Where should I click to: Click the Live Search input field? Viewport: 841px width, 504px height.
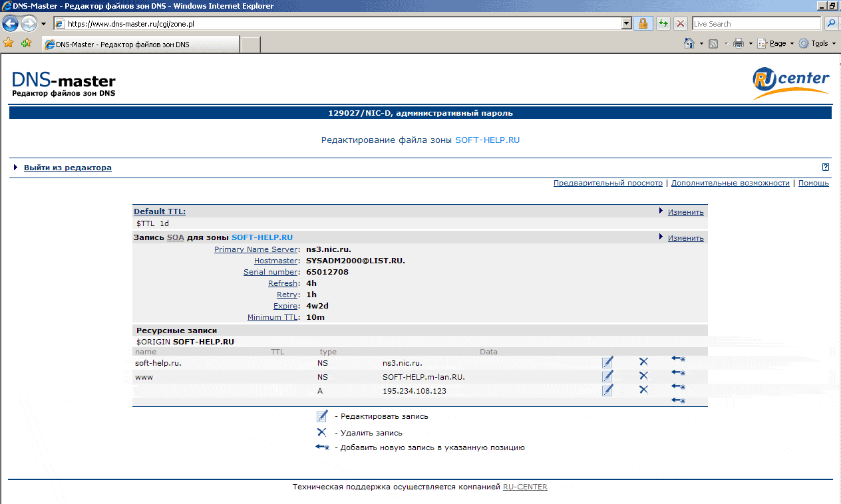tap(757, 24)
